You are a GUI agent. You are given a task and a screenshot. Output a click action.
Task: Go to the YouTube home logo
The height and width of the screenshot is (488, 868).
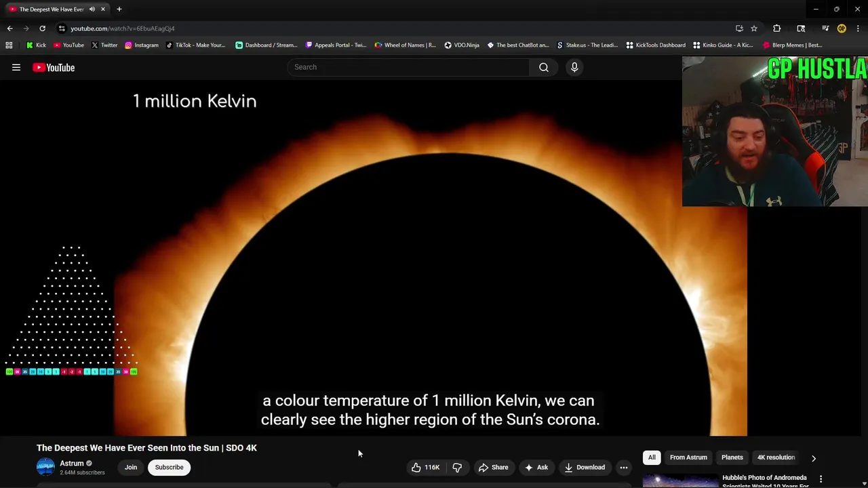click(54, 67)
